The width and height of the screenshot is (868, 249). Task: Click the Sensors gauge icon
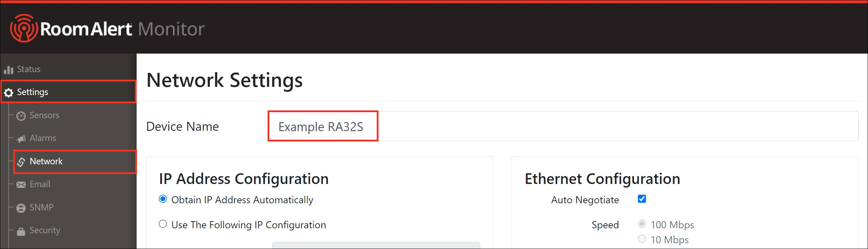tap(21, 116)
